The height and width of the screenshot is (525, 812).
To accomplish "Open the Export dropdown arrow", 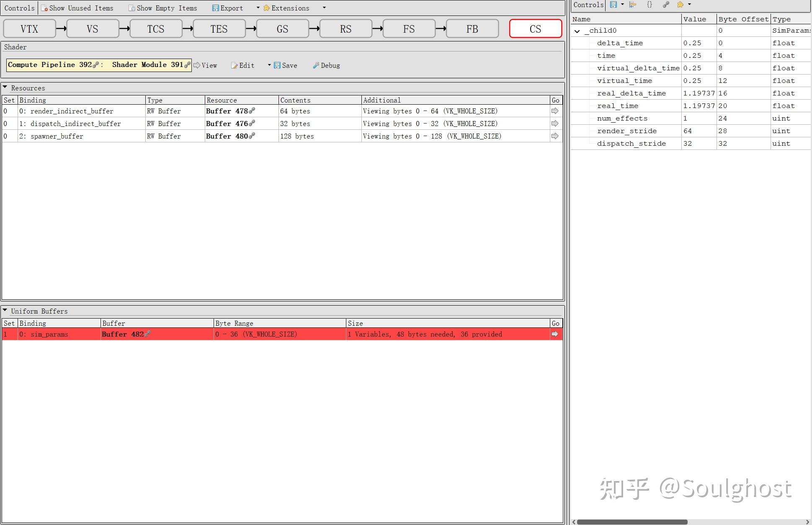I will 258,8.
